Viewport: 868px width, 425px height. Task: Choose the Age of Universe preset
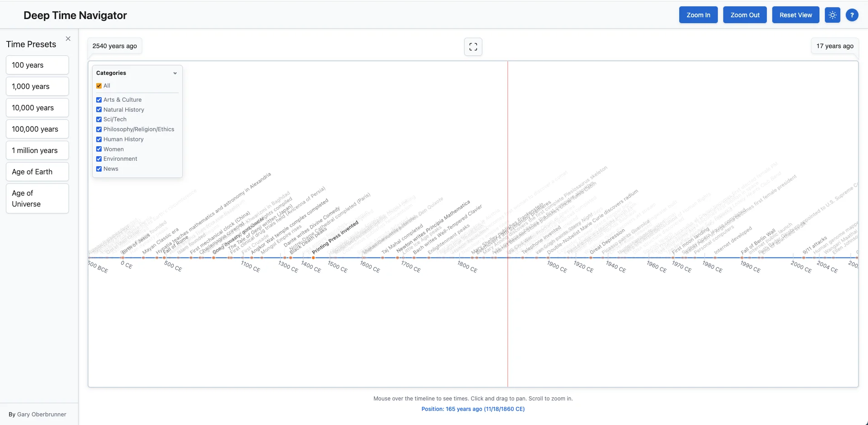pyautogui.click(x=37, y=198)
